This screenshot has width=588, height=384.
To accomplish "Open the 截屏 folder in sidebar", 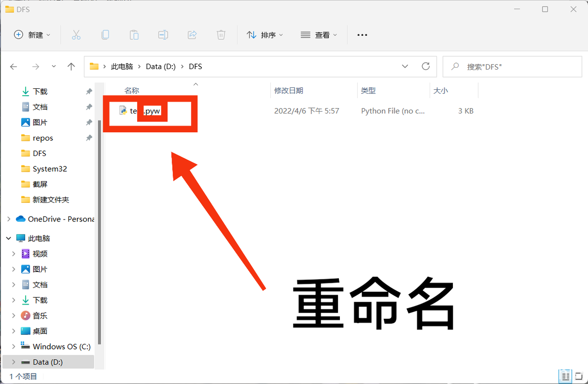I will point(40,184).
